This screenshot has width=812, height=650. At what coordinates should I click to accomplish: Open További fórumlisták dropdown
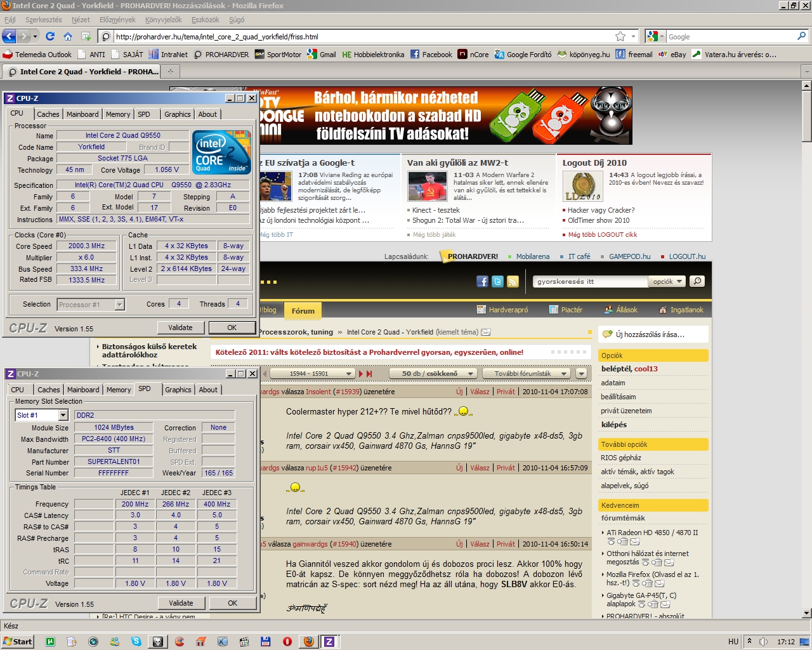click(x=526, y=374)
